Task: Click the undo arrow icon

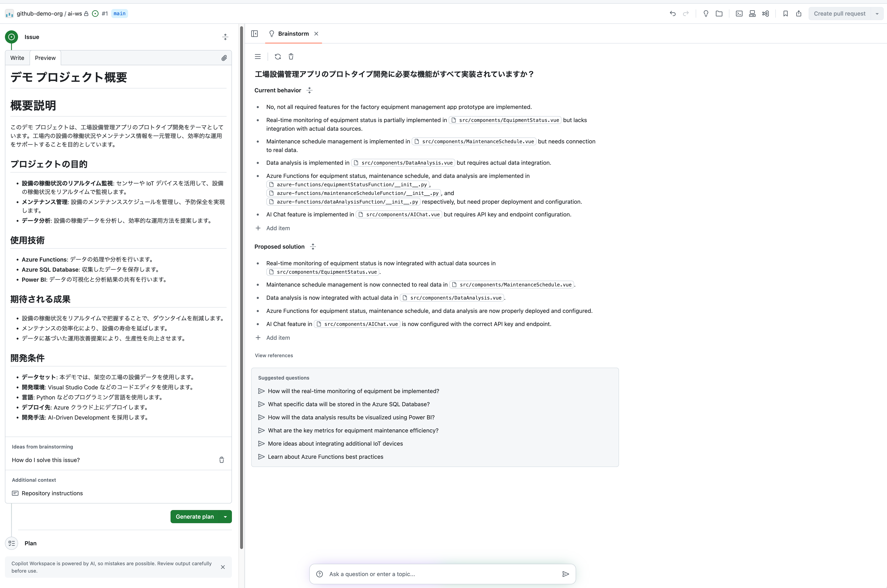Action: (x=673, y=14)
